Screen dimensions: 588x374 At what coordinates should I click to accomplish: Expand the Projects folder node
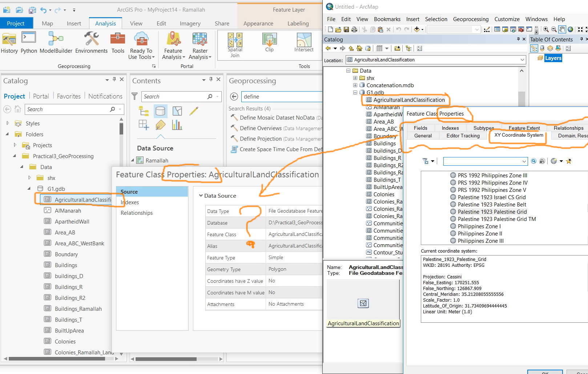[15, 145]
